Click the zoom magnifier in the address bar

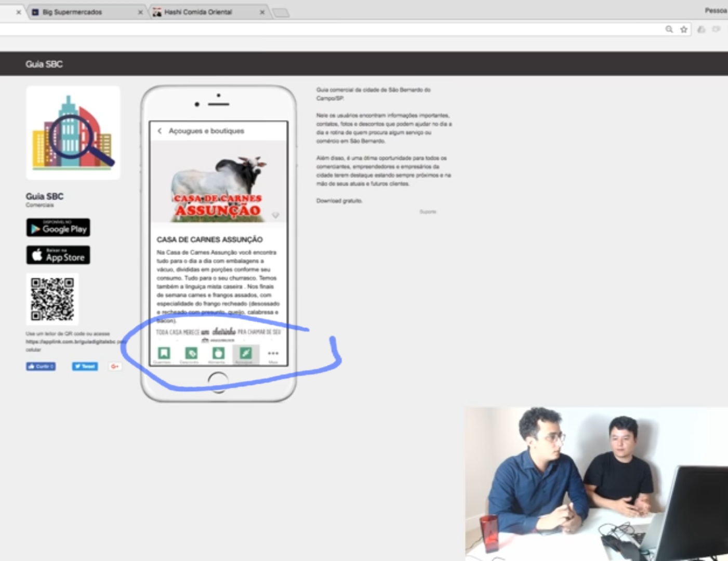point(669,30)
